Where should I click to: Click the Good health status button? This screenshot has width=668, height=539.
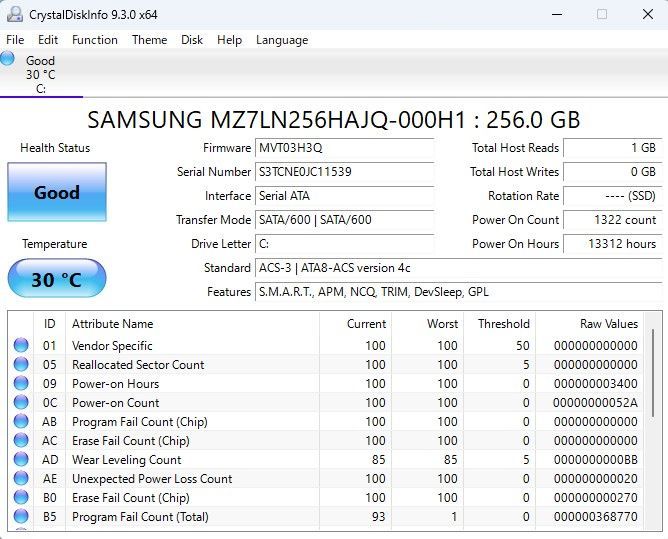coord(57,192)
